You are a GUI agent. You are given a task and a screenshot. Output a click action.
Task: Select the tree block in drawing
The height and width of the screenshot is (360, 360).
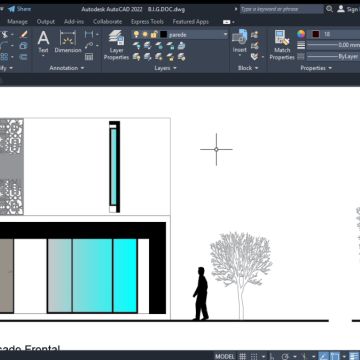(x=241, y=276)
